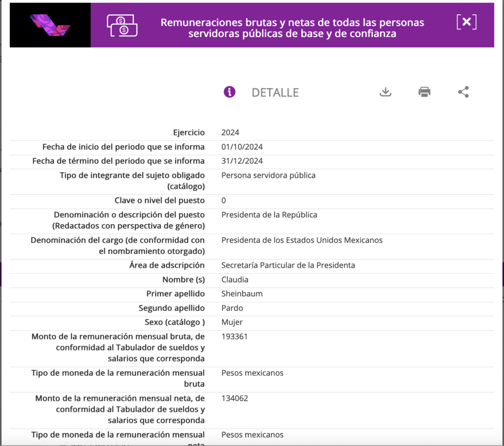Select "Persona servidora pública" value
Image resolution: width=504 pixels, height=446 pixels.
click(268, 175)
